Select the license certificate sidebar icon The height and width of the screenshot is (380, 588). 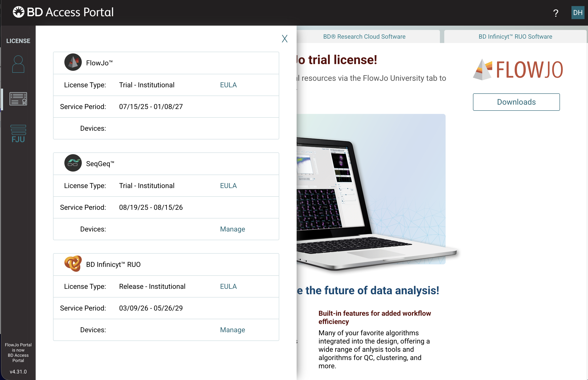[18, 99]
